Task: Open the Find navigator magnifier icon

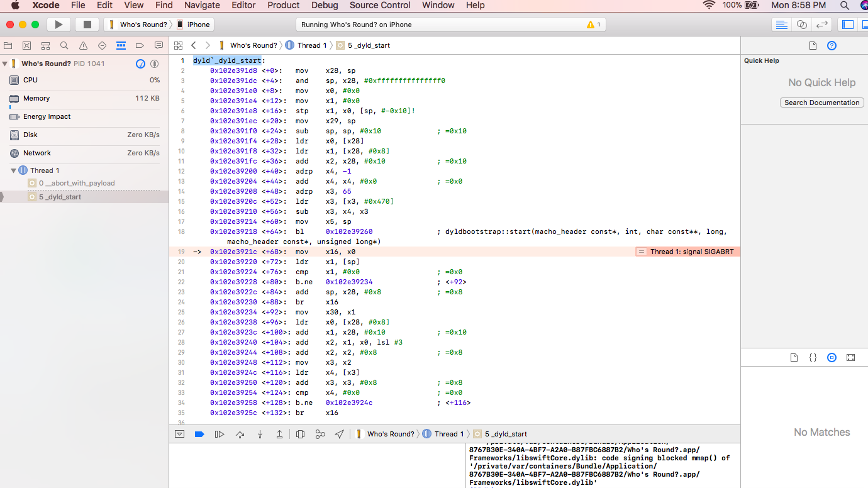Action: 64,45
